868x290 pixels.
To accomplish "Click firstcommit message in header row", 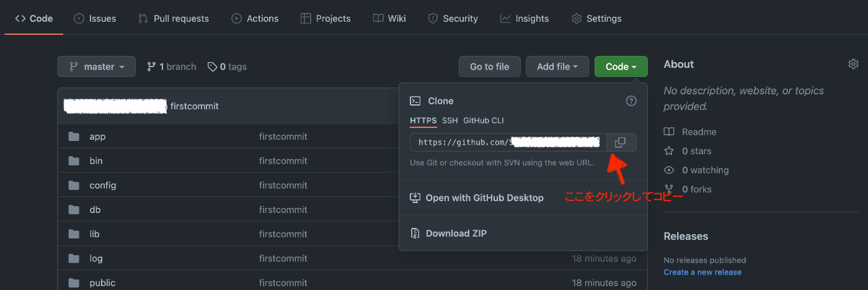I will click(195, 106).
